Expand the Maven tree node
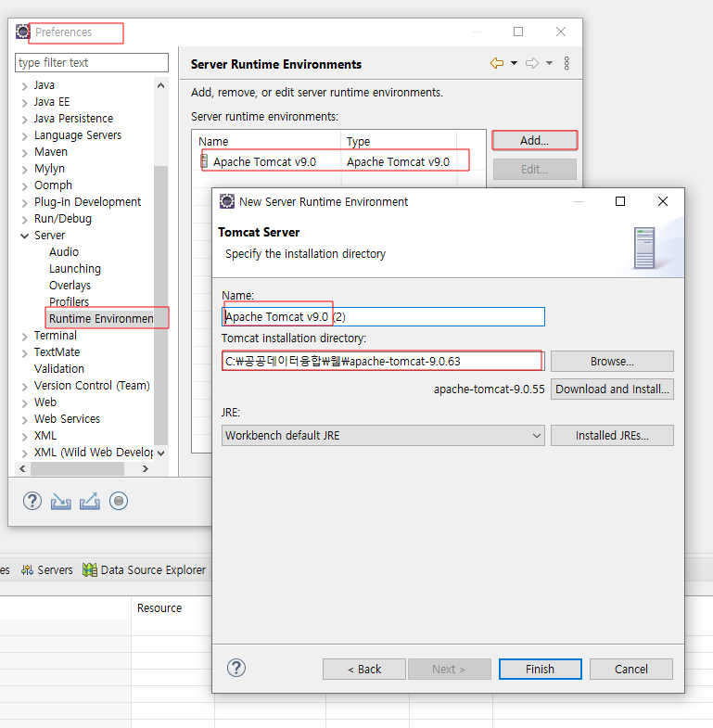713x728 pixels. click(25, 153)
